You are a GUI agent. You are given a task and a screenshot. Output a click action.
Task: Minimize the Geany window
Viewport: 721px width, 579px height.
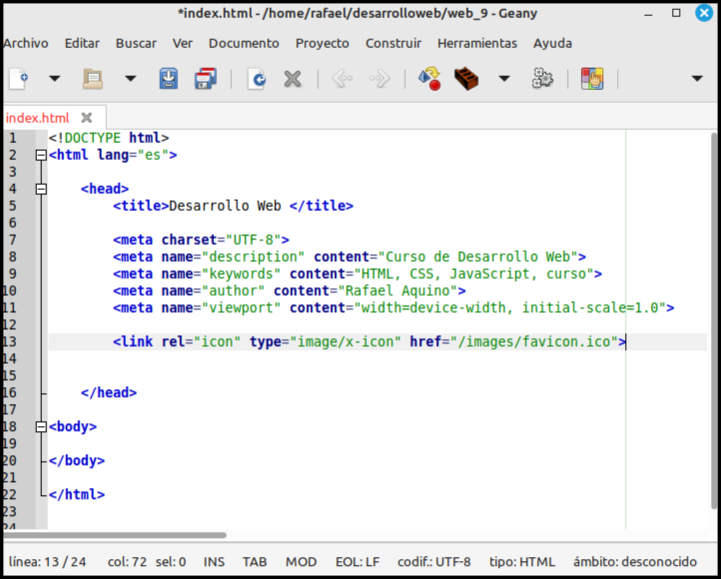tap(648, 14)
